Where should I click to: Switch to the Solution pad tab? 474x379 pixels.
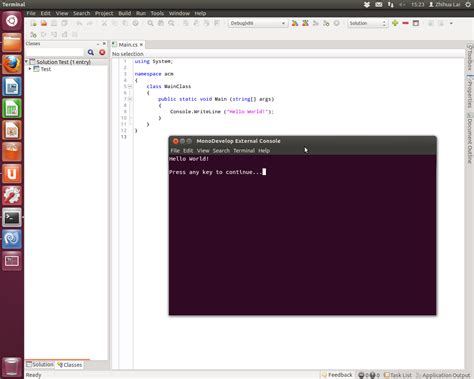click(x=40, y=365)
